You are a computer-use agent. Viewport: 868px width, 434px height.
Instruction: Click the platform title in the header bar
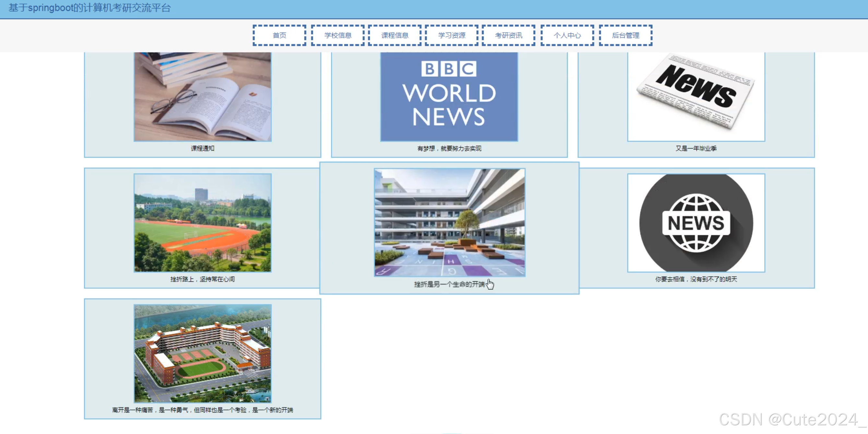pyautogui.click(x=89, y=8)
